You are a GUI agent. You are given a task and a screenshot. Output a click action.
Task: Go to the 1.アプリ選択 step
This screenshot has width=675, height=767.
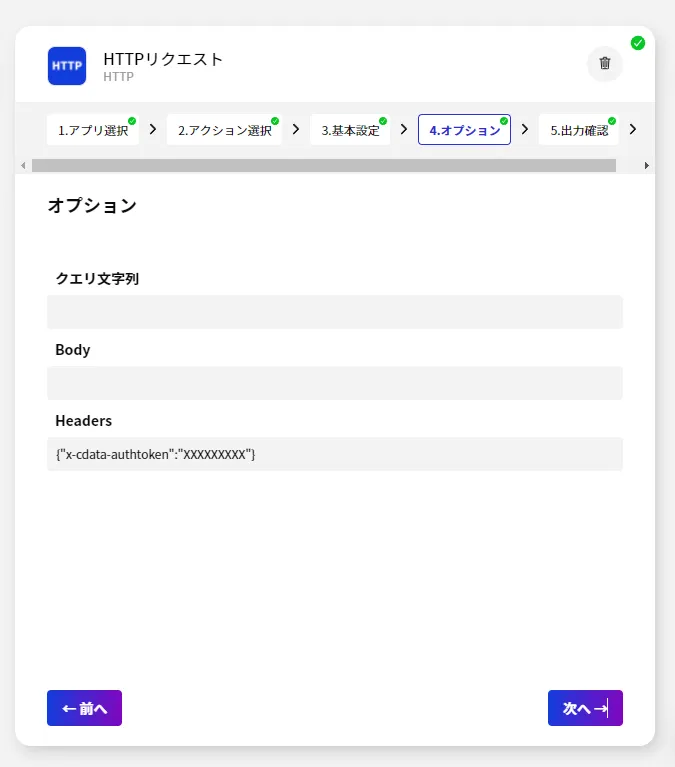(x=92, y=130)
